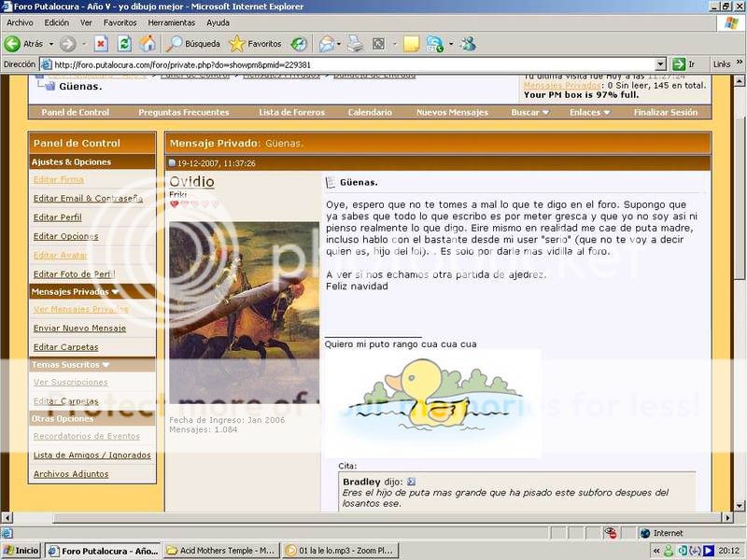Click the view-post arrow beside Bradley dijo
747x560 pixels.
click(x=411, y=482)
